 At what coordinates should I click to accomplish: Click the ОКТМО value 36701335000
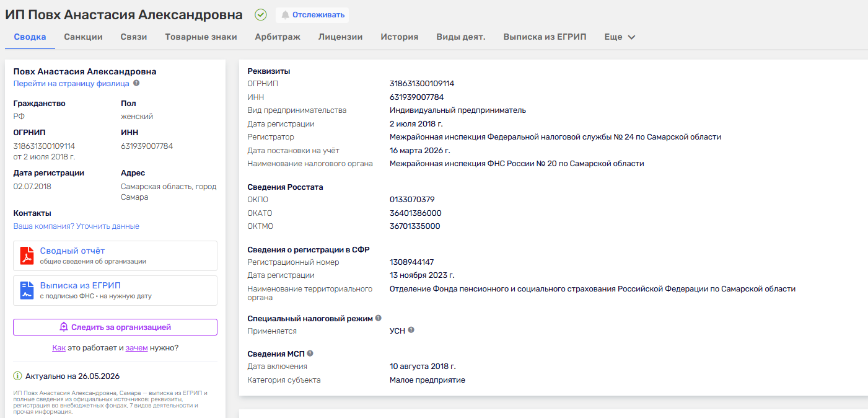click(x=415, y=226)
